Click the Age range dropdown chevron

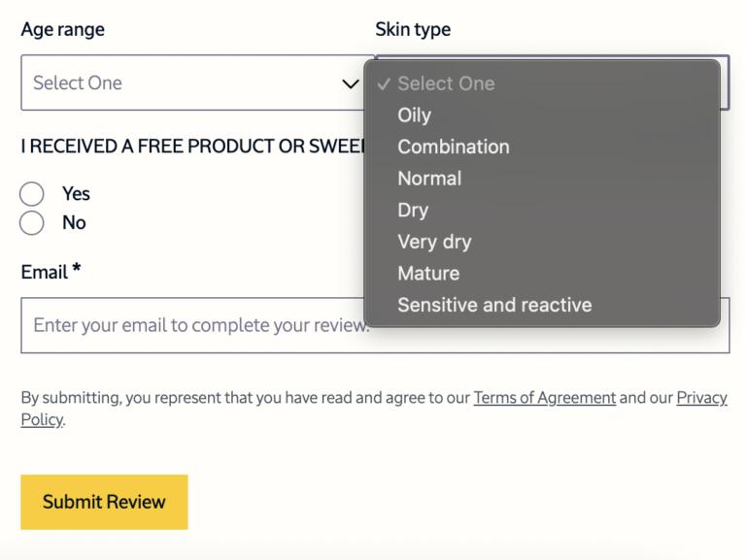351,83
